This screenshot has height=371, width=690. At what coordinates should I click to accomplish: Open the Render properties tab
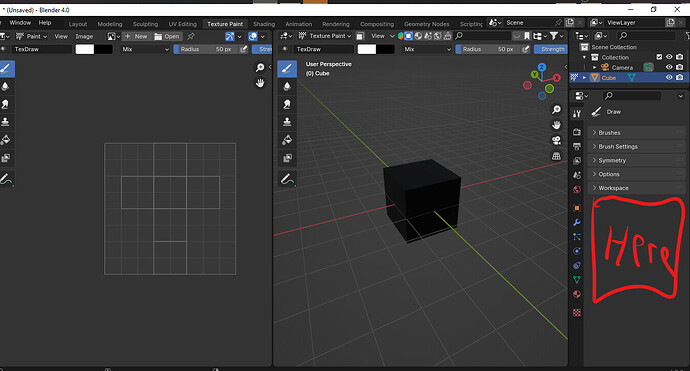(x=577, y=132)
